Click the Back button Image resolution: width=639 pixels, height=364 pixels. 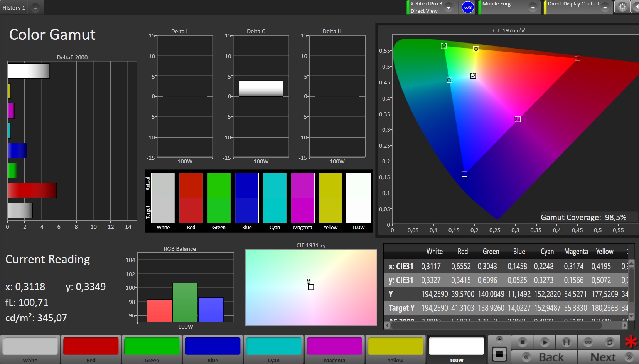point(544,357)
